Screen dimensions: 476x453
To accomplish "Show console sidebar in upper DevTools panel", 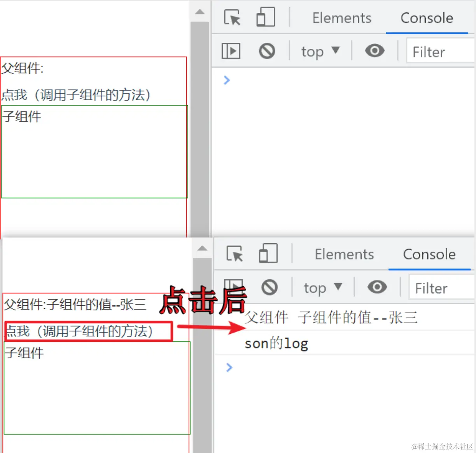I will click(231, 51).
